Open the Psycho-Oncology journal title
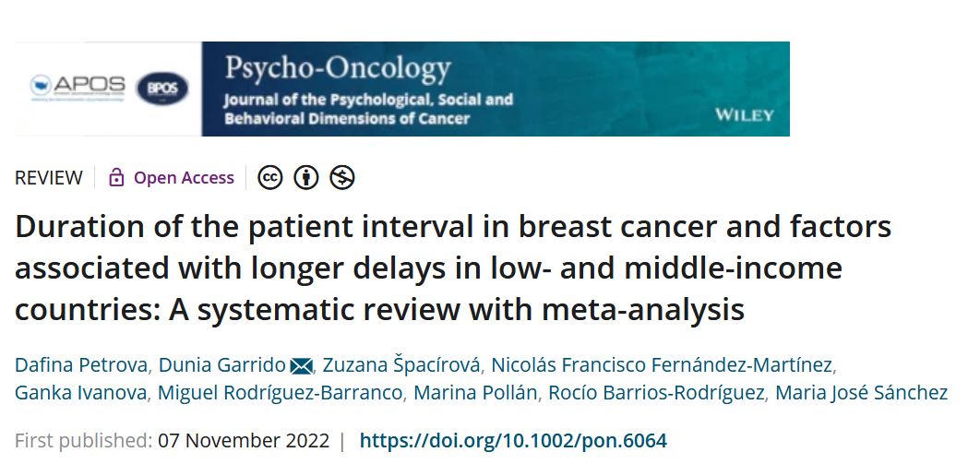The image size is (980, 476). pyautogui.click(x=338, y=68)
